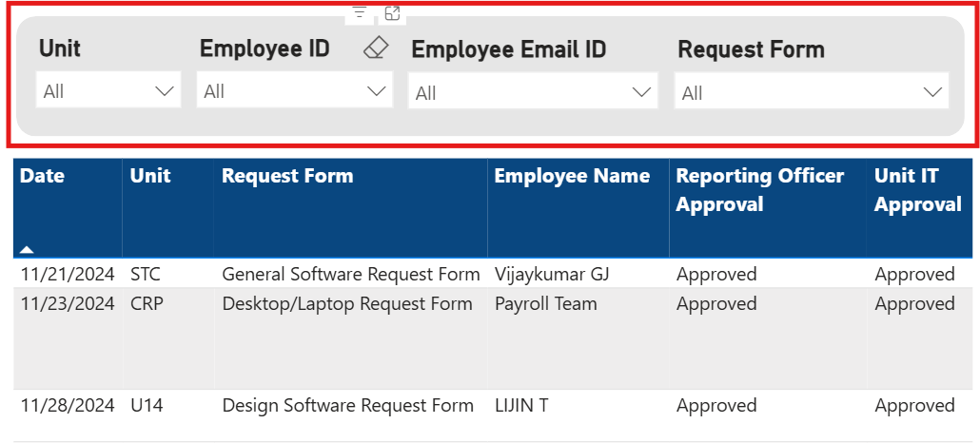Open focus mode icon above slicers
980x443 pixels.
click(393, 13)
